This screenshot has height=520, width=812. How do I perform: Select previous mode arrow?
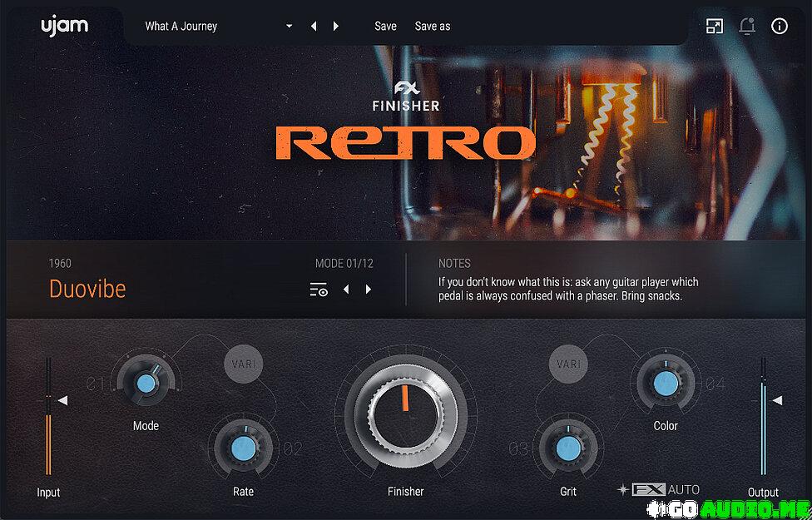click(346, 289)
